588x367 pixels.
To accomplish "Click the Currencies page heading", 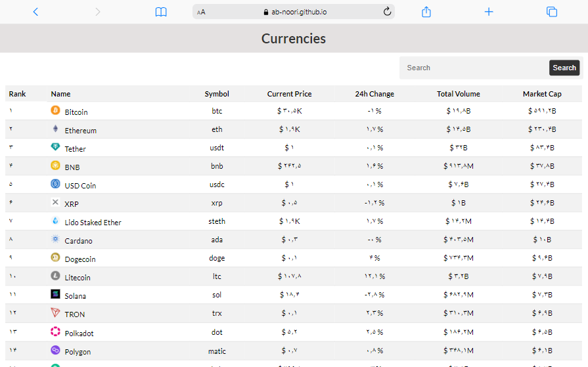I will (294, 39).
